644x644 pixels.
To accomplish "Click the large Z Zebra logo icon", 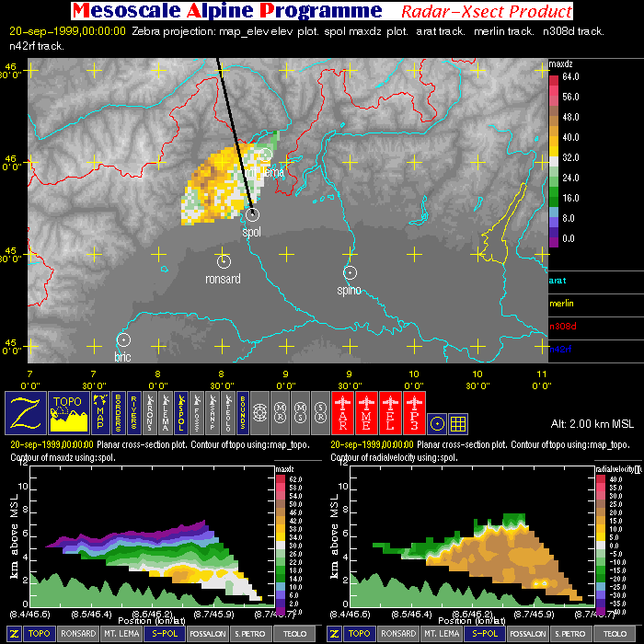I will pos(26,412).
